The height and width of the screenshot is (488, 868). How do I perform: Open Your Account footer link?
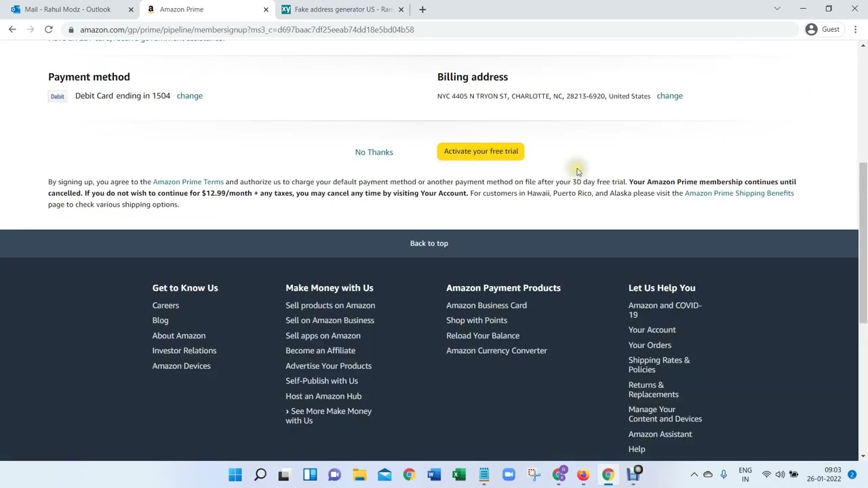(x=652, y=329)
